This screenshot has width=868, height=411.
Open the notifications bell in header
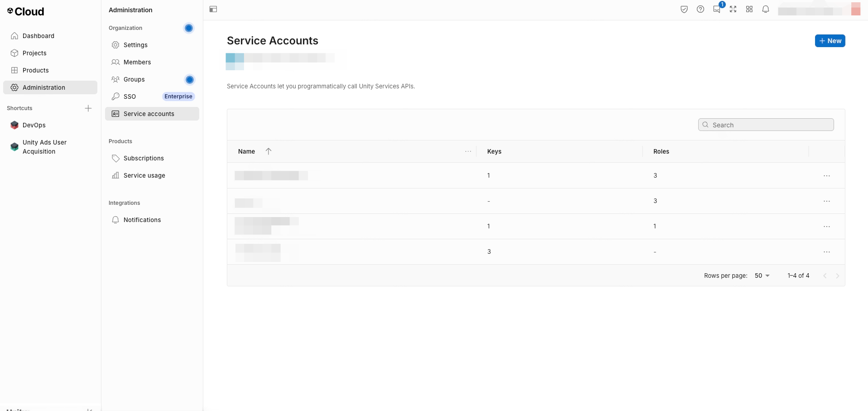click(x=766, y=9)
